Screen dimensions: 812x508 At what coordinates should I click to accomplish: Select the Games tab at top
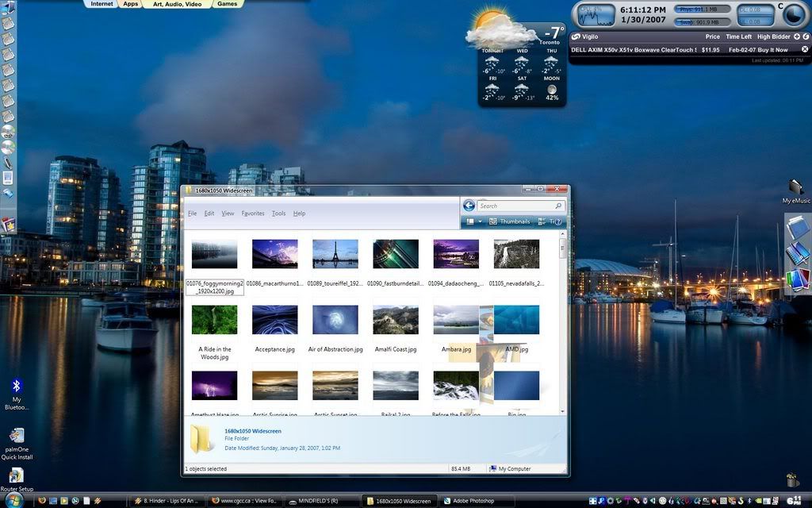tap(228, 4)
